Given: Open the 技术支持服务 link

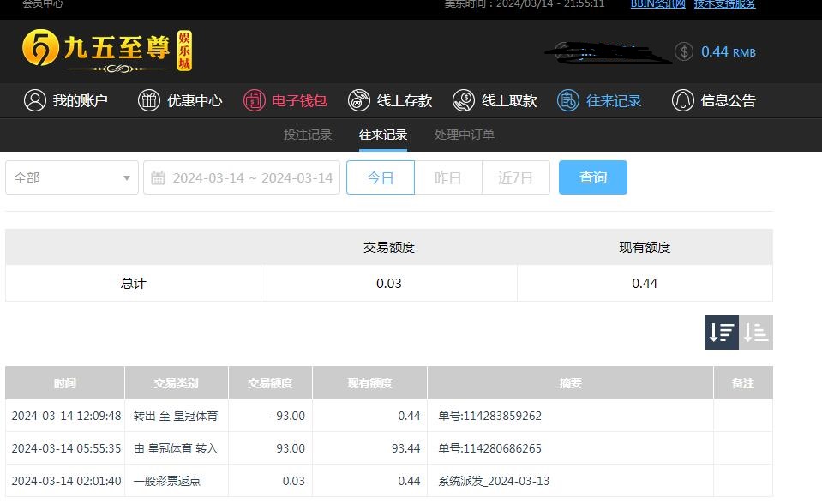Looking at the screenshot, I should [x=725, y=3].
